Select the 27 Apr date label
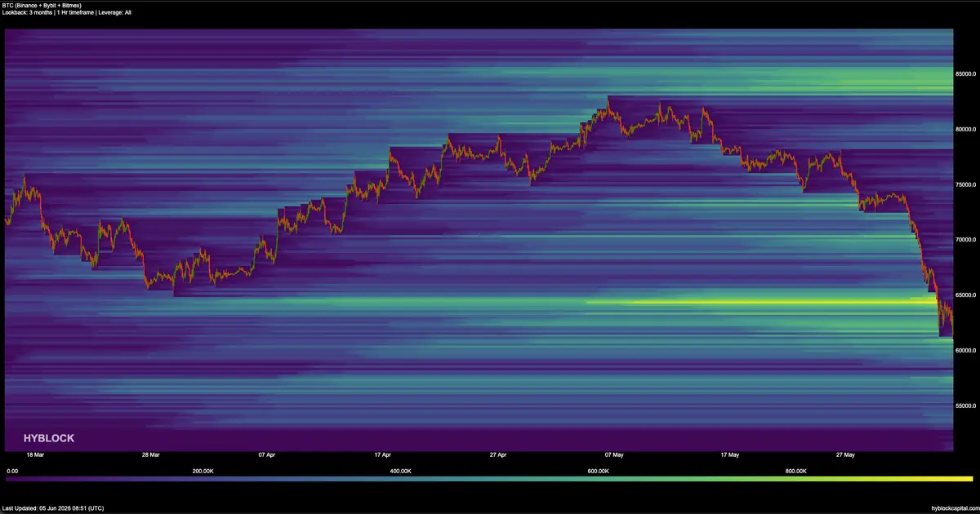 point(498,454)
